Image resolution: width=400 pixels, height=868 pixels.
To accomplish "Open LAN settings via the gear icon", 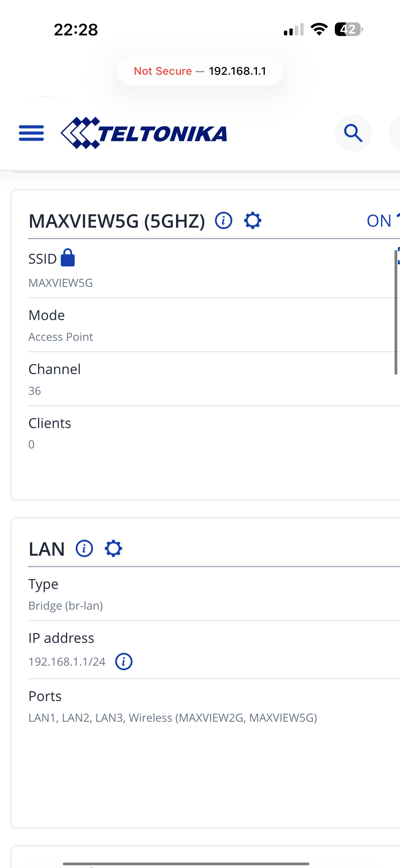I will 113,549.
